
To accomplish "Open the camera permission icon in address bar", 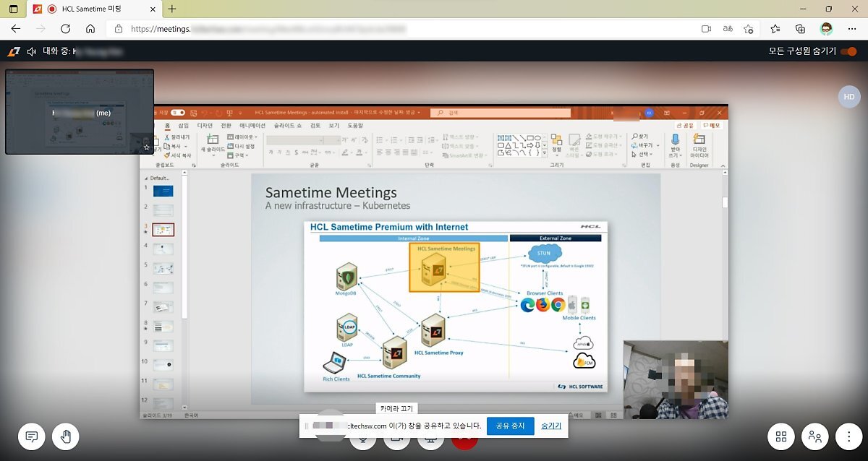I will tap(707, 29).
